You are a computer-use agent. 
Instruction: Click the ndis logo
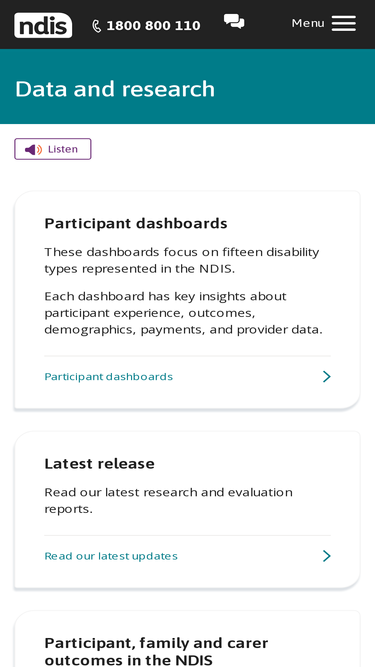coord(43,25)
